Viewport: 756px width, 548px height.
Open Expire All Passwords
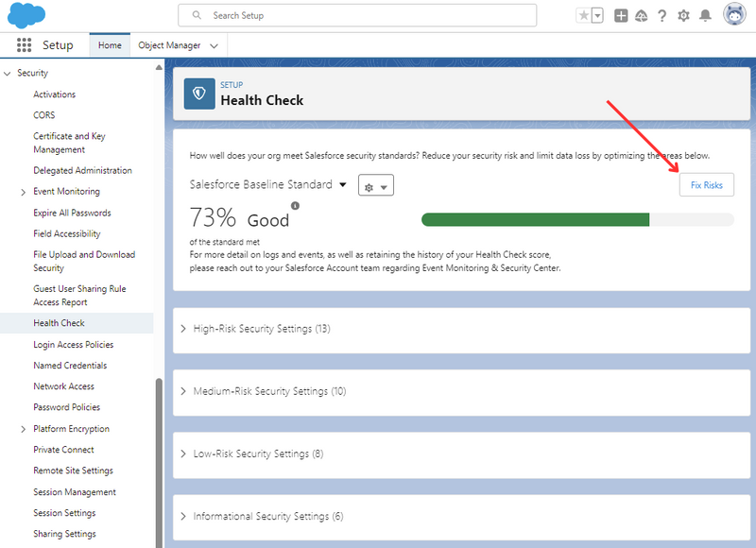coord(72,213)
